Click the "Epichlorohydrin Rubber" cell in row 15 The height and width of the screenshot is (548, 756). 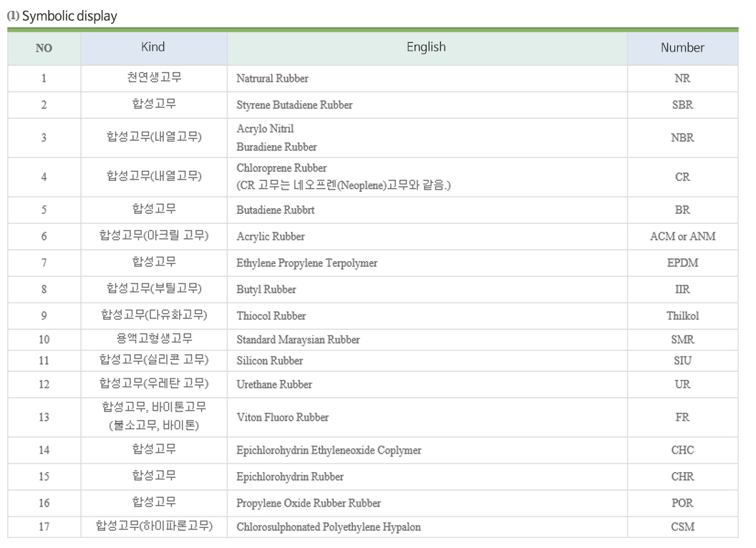tap(290, 477)
